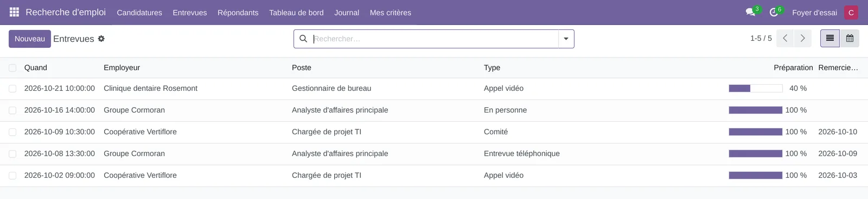868x199 pixels.
Task: Click the Recherche d'emploi app title
Action: coord(66,12)
